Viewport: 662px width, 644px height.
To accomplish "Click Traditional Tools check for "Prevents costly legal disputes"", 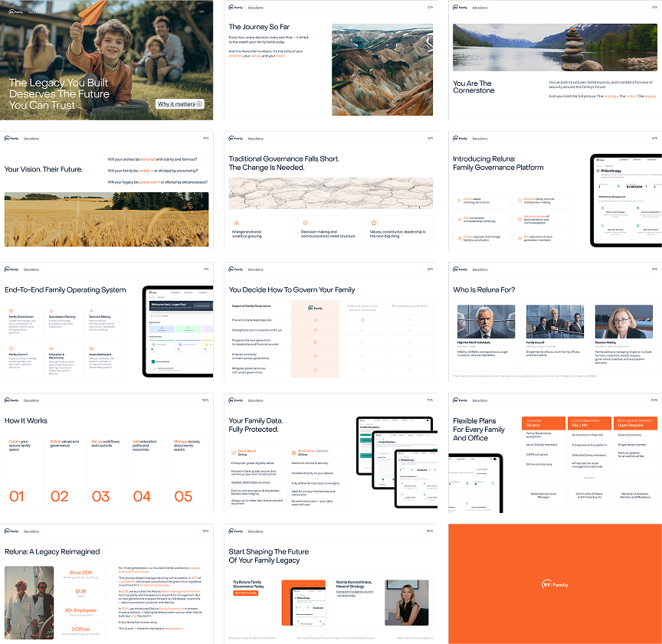I will tap(362, 320).
